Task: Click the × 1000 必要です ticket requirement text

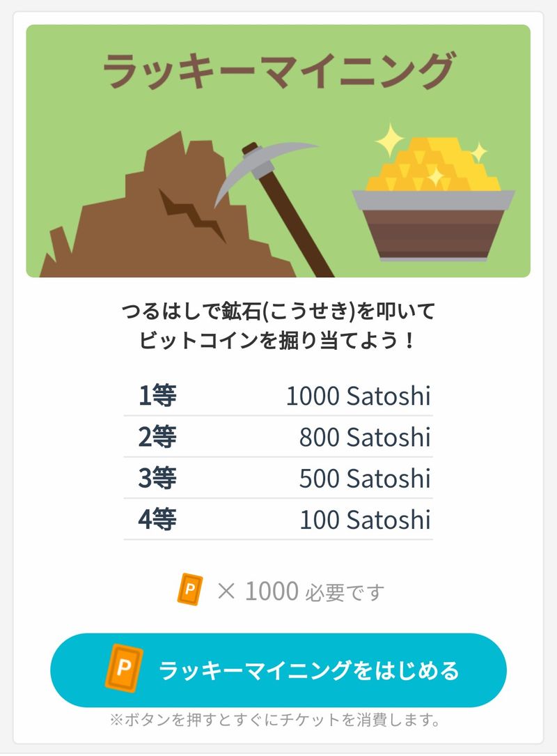Action: pyautogui.click(x=301, y=592)
